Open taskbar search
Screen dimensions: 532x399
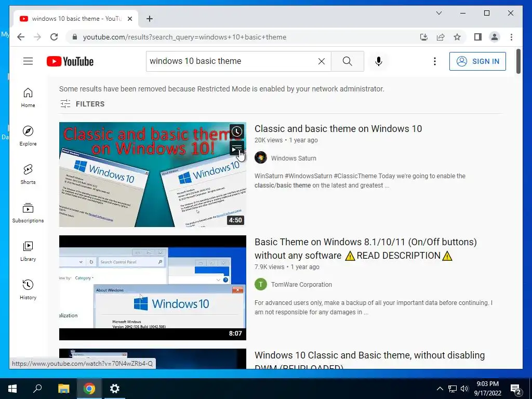[x=37, y=389]
